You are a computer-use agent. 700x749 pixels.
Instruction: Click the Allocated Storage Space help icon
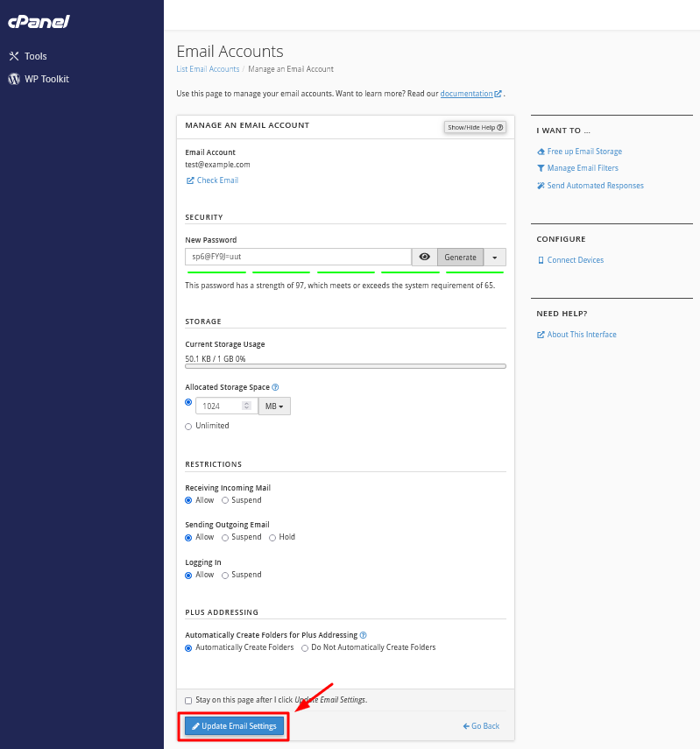[275, 387]
